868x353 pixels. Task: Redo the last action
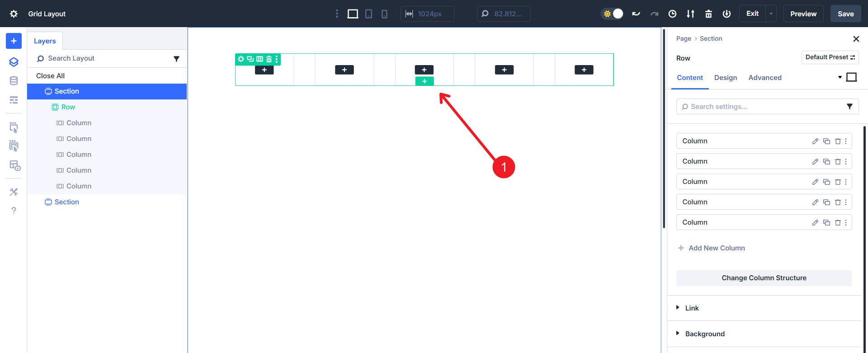(x=654, y=14)
